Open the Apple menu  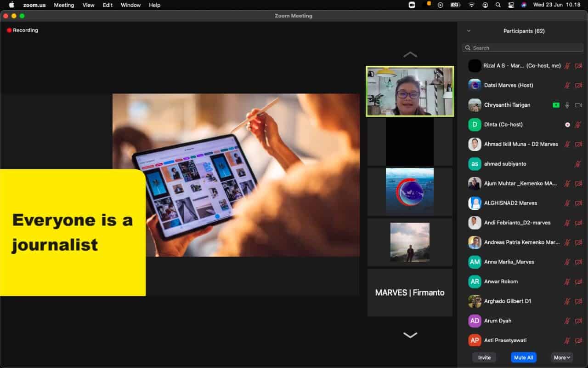11,5
